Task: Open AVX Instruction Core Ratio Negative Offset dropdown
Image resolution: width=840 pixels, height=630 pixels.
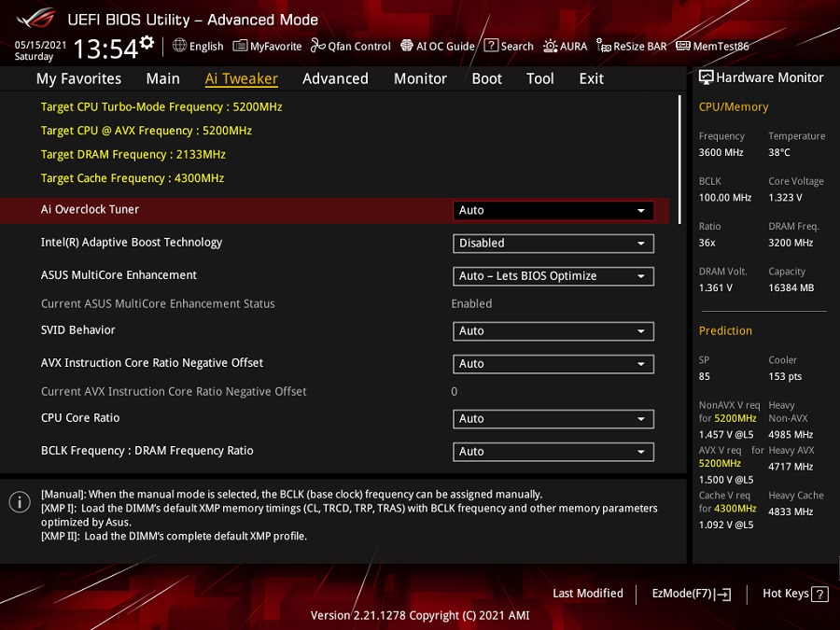Action: coord(553,364)
